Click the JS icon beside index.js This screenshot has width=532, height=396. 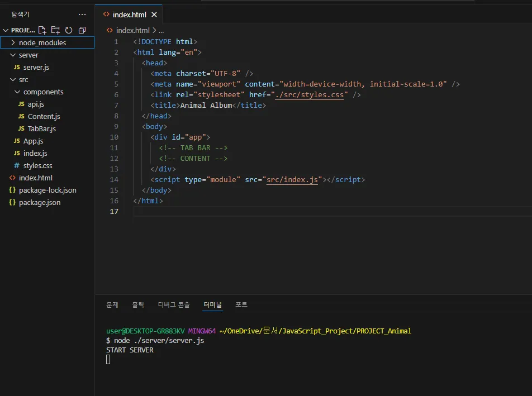point(17,153)
